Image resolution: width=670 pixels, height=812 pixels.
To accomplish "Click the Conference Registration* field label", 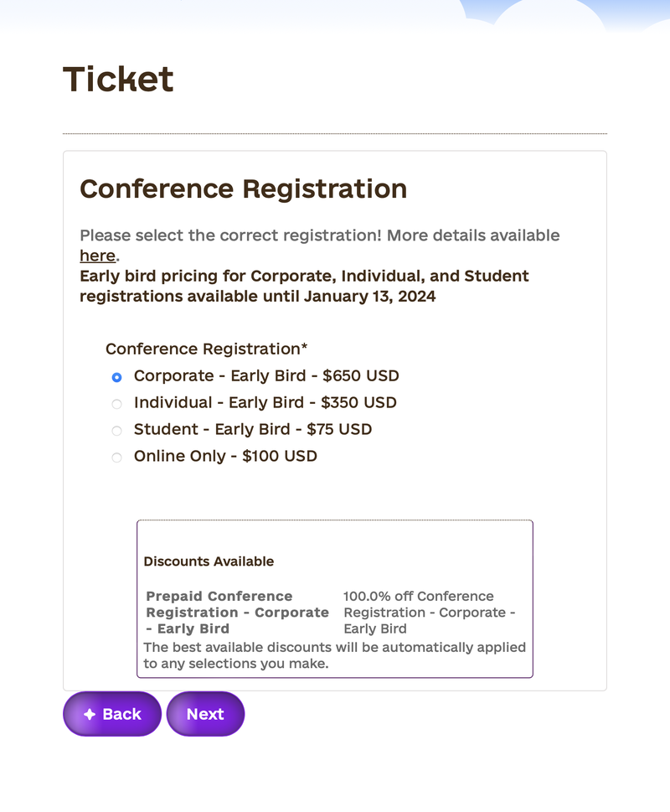I will click(206, 349).
